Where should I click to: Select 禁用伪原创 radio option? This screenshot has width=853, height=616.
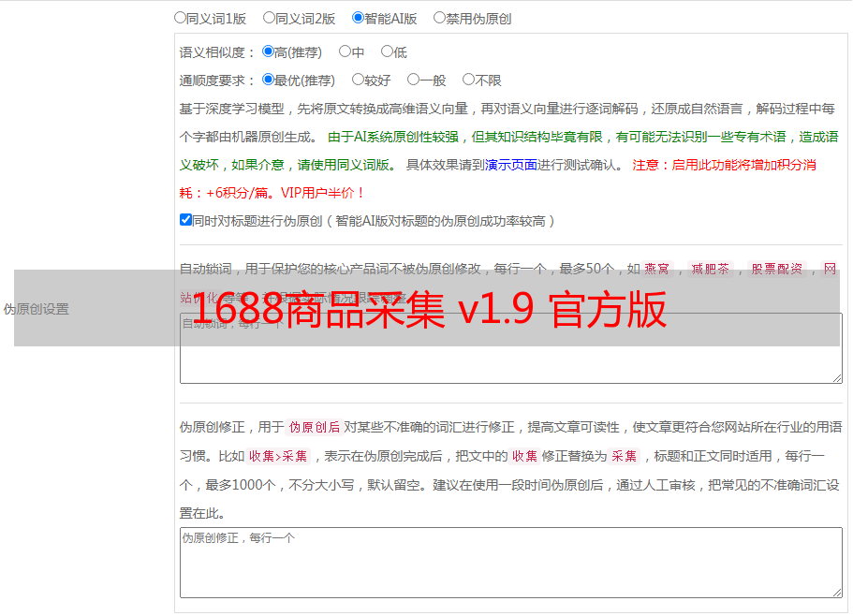(439, 18)
